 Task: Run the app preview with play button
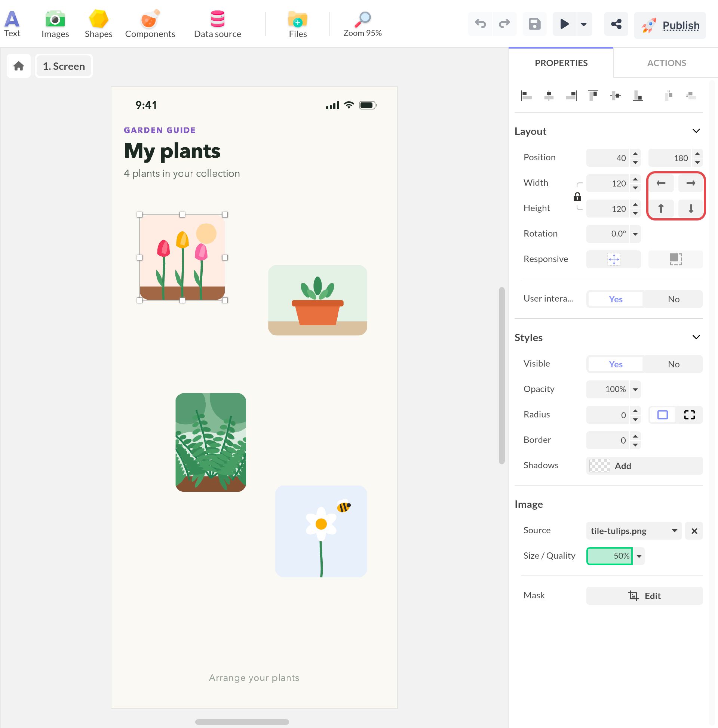564,24
